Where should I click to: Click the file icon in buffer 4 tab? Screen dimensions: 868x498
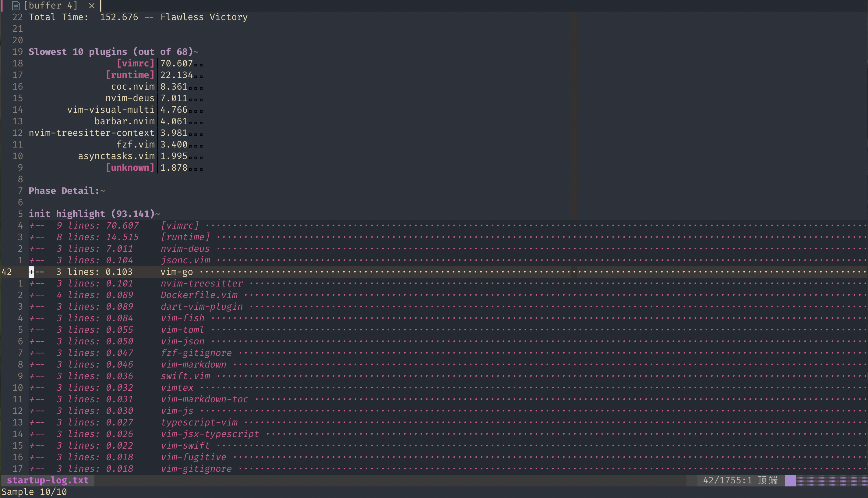tap(16, 5)
